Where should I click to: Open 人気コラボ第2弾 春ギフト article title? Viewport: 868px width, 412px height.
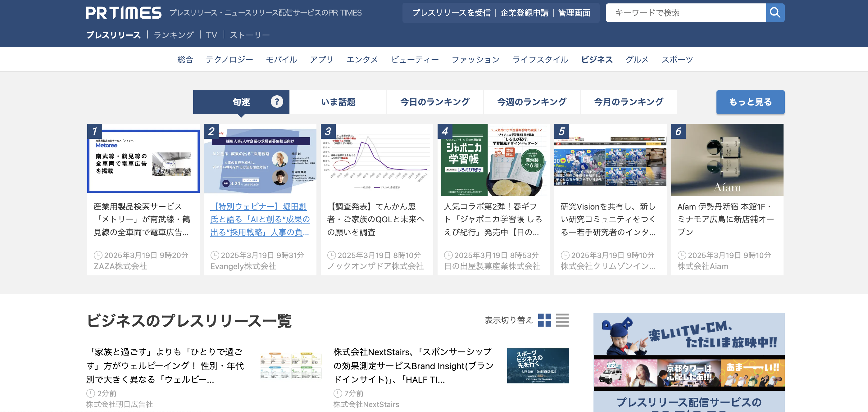click(x=493, y=219)
